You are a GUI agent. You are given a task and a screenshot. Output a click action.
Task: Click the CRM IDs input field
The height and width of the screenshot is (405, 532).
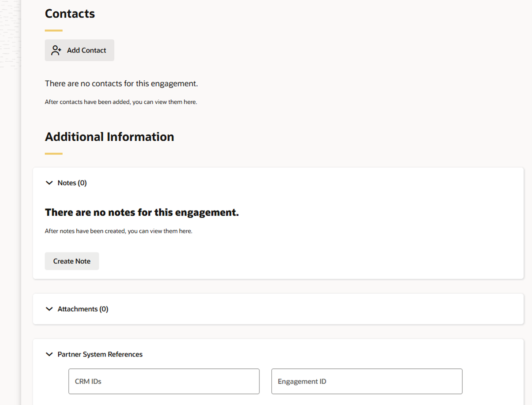(x=164, y=381)
